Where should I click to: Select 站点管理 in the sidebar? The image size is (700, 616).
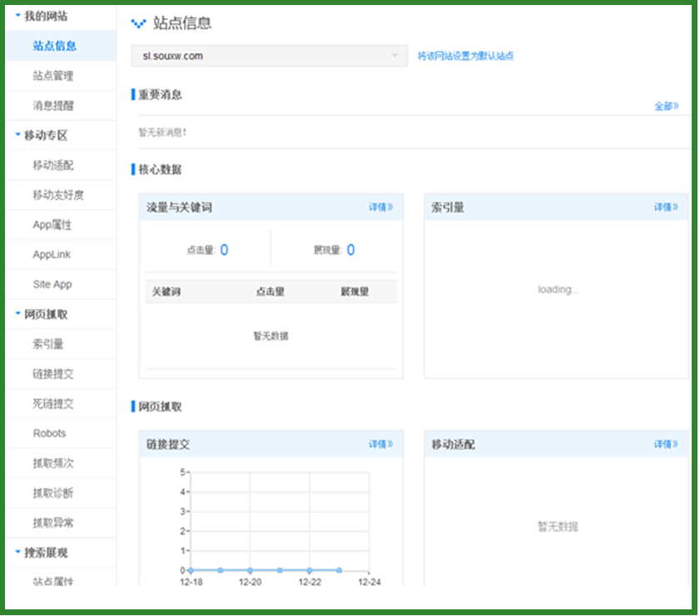coord(53,76)
